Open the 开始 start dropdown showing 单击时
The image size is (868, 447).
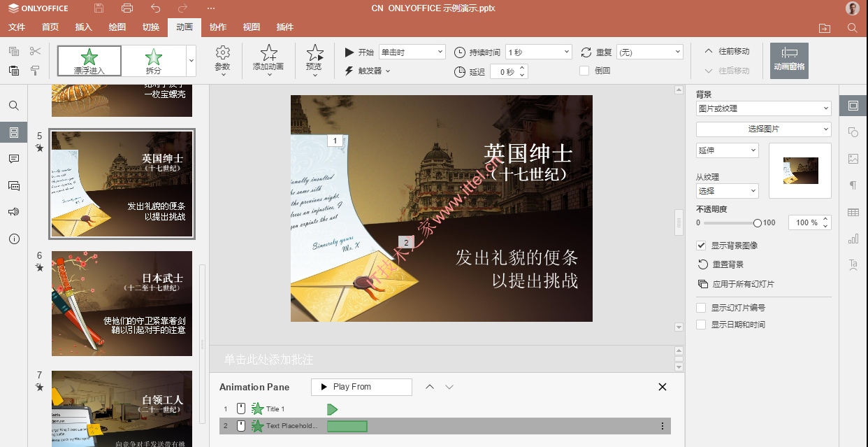pos(412,52)
